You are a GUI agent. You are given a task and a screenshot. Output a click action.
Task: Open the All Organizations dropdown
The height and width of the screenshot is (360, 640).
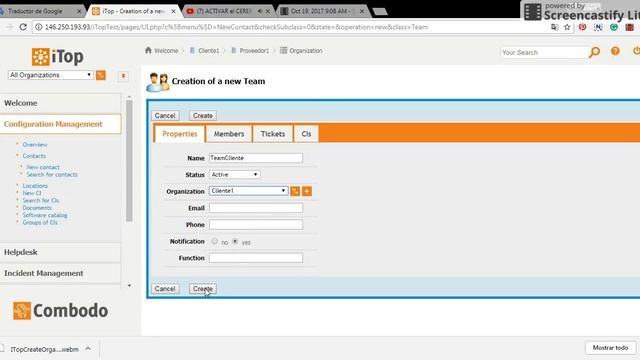point(51,75)
